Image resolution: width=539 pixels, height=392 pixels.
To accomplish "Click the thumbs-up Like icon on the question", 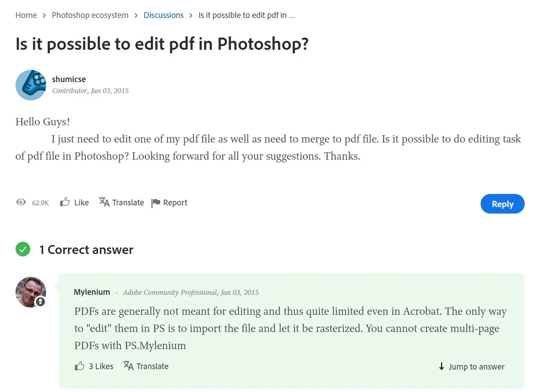I will [65, 202].
